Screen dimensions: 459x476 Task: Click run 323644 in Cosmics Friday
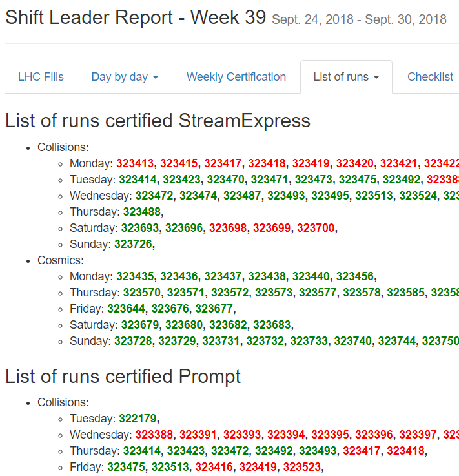(126, 309)
